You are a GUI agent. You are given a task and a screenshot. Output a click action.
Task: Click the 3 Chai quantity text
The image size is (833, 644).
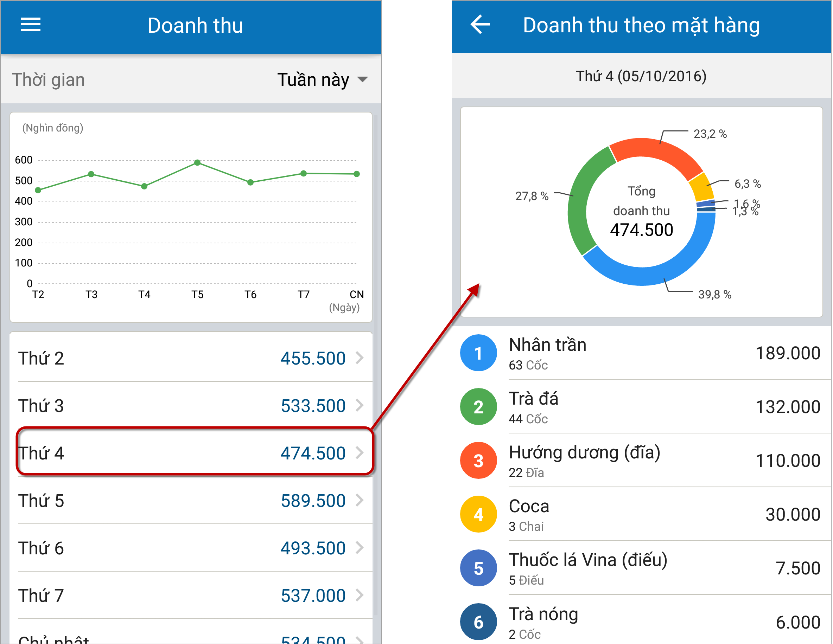click(526, 526)
